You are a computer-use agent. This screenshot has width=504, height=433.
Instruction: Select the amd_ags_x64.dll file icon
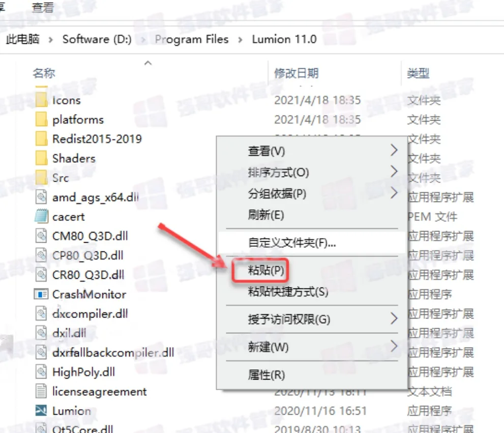(x=41, y=197)
